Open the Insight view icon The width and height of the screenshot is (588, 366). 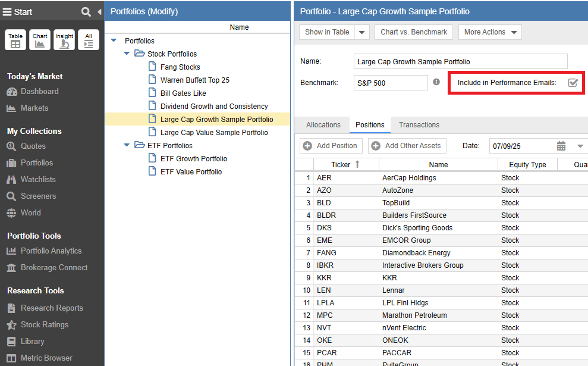click(x=64, y=40)
